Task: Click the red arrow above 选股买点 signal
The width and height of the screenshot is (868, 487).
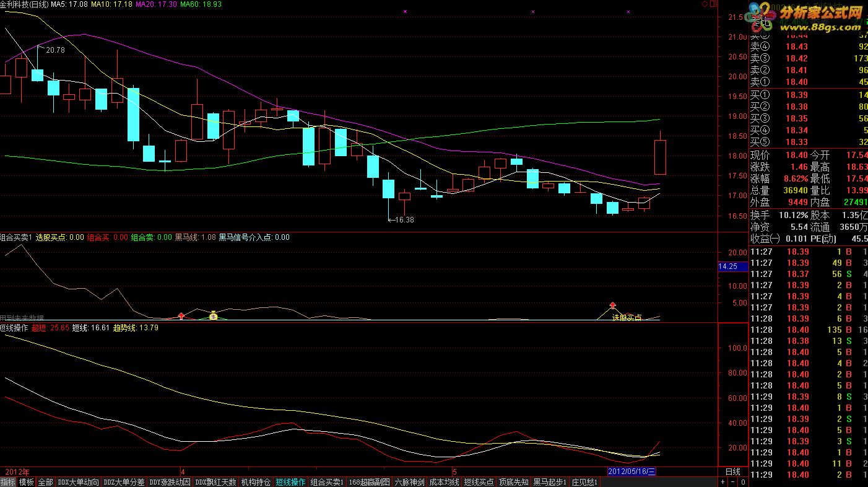Action: [x=613, y=305]
